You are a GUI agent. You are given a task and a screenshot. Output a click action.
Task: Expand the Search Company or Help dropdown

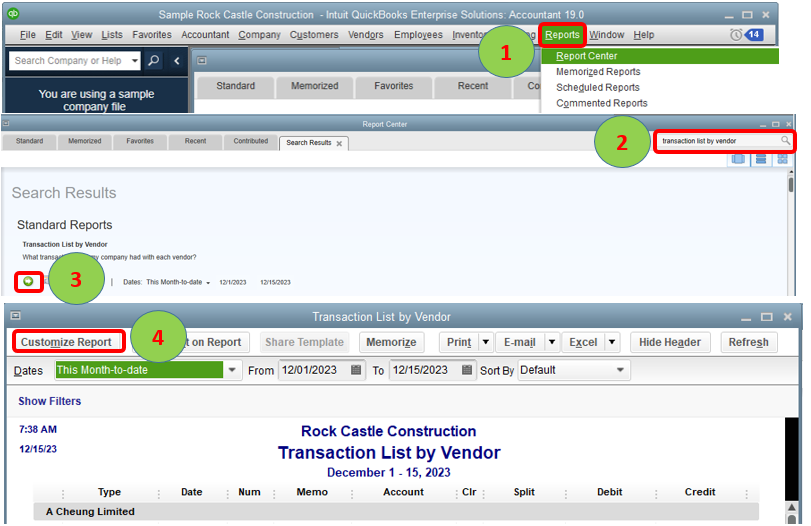point(135,61)
